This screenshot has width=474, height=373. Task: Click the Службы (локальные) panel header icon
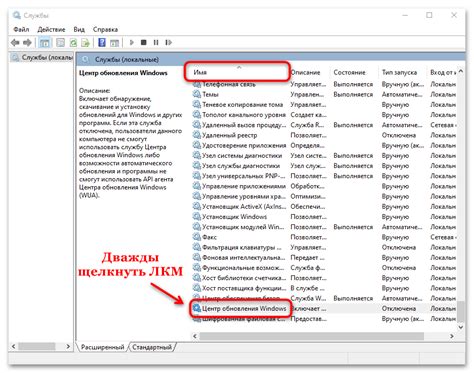pyautogui.click(x=86, y=59)
